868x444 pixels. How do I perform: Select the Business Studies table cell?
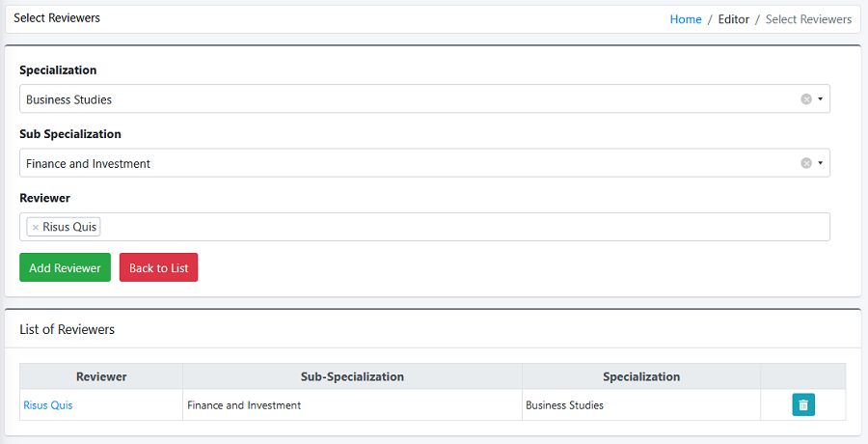(x=641, y=405)
